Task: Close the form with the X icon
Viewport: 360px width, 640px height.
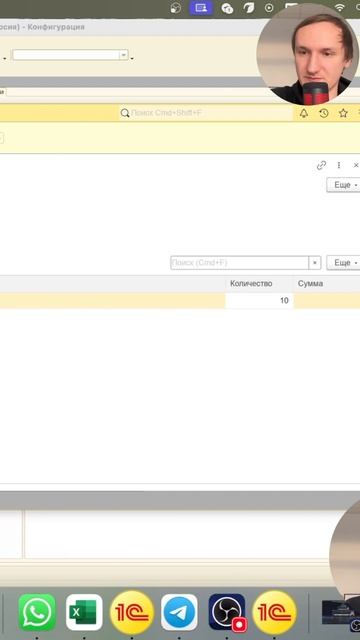Action: [x=356, y=165]
